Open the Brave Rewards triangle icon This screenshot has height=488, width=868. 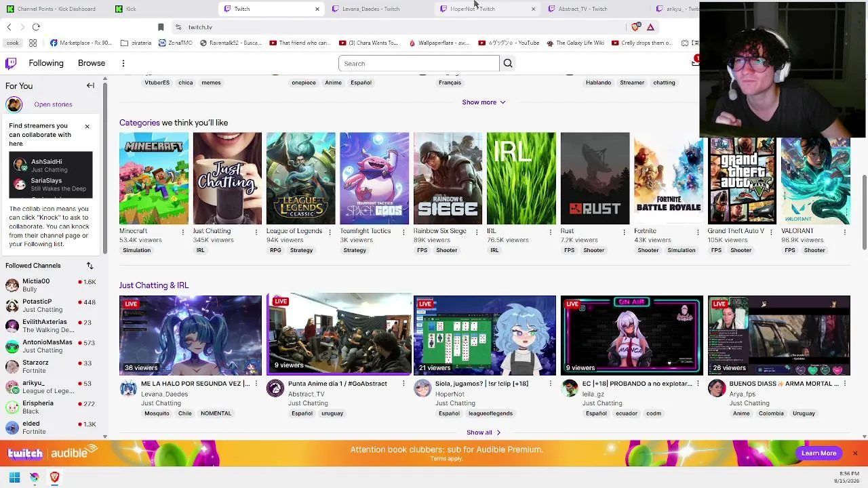pyautogui.click(x=650, y=27)
